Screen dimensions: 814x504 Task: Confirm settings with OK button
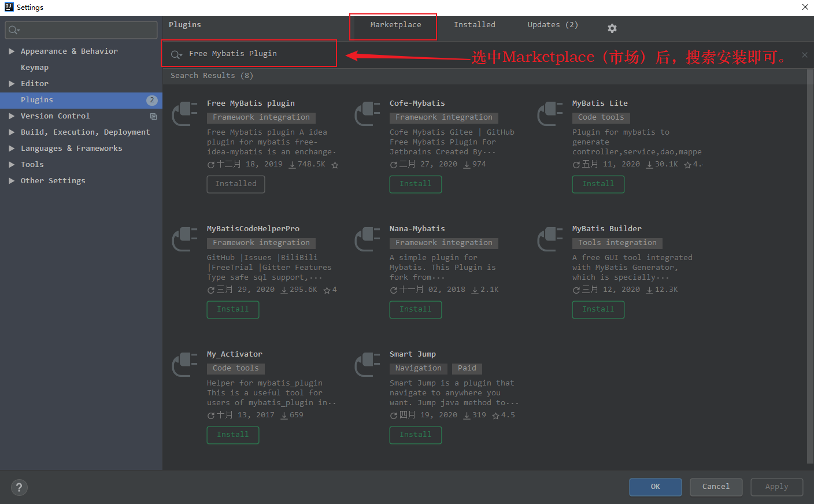click(x=656, y=487)
